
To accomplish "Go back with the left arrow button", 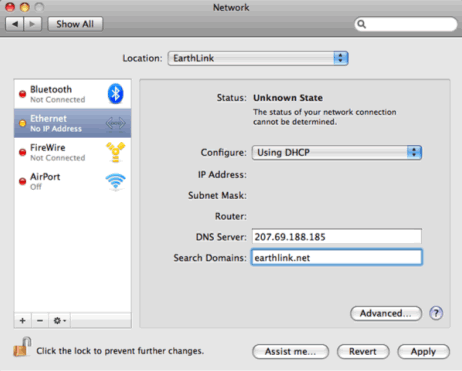I will (15, 24).
